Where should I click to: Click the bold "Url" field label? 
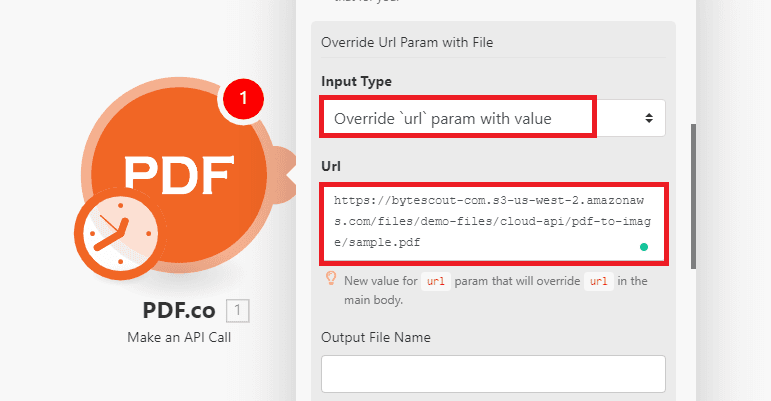(331, 163)
